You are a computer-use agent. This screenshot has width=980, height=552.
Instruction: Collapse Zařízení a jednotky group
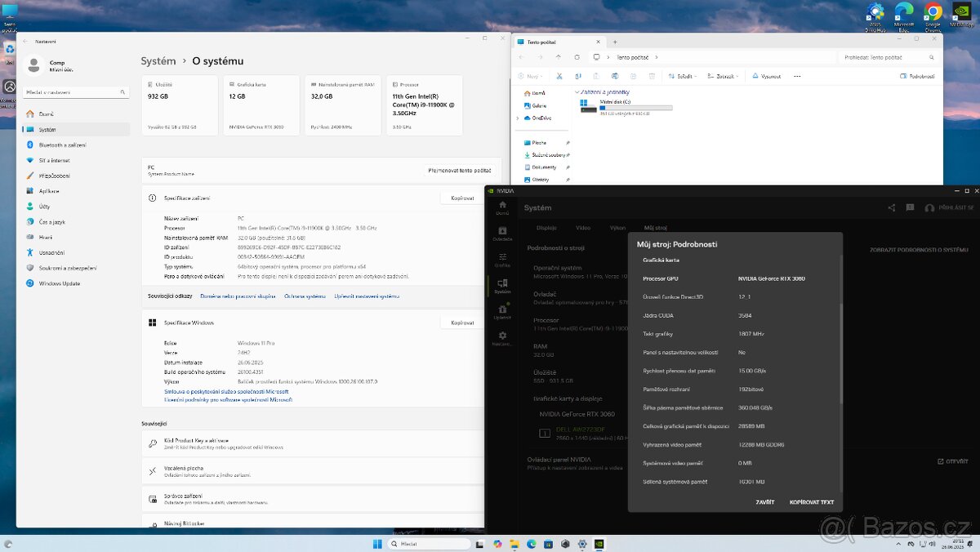pyautogui.click(x=577, y=92)
